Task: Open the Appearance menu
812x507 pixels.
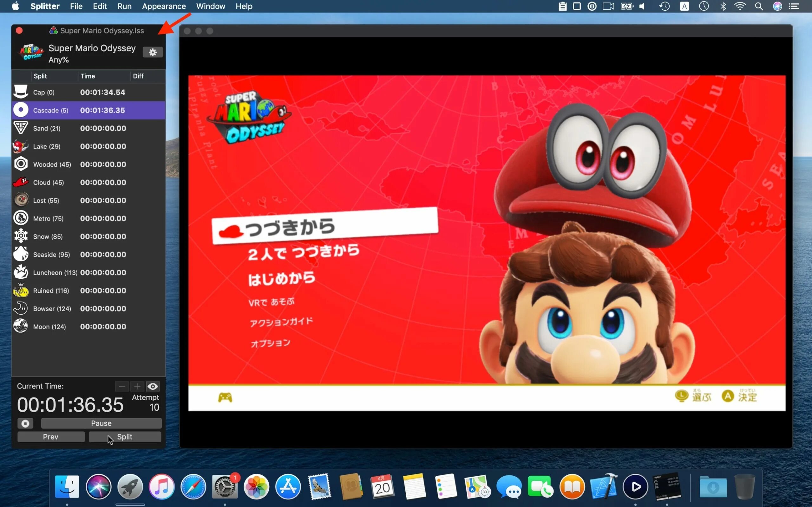Action: (163, 6)
